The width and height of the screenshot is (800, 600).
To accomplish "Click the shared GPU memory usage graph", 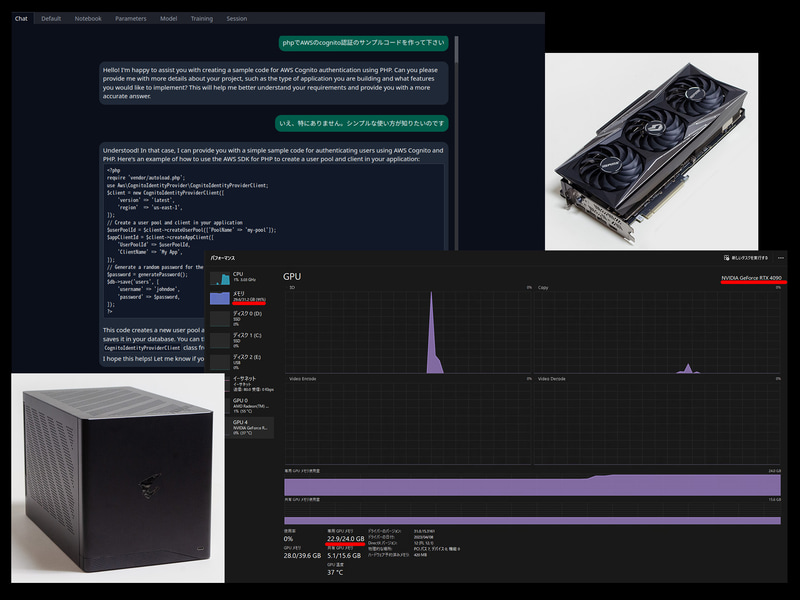I will [532, 513].
